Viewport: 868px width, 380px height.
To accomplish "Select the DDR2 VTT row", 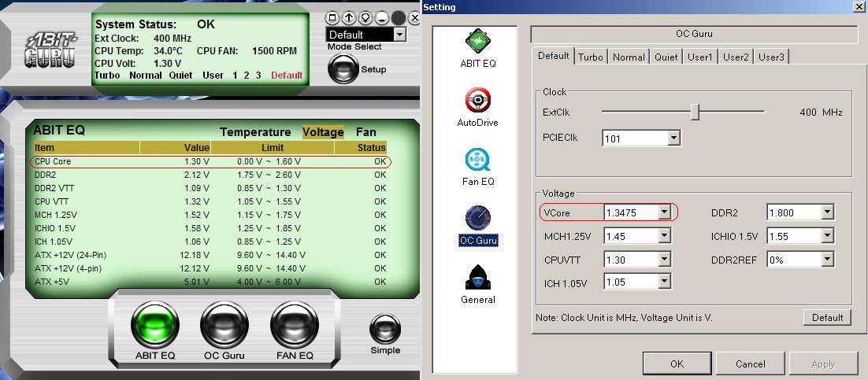I will pos(210,188).
